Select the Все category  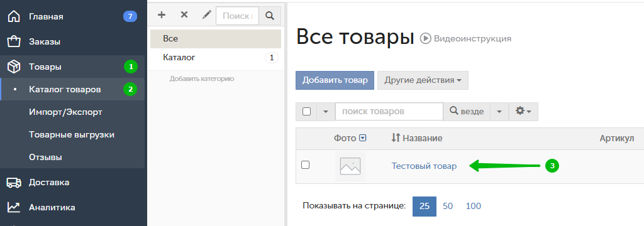pyautogui.click(x=216, y=38)
